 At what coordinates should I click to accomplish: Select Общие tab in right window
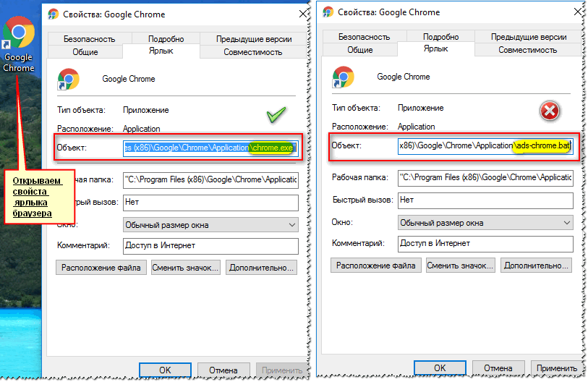point(360,49)
